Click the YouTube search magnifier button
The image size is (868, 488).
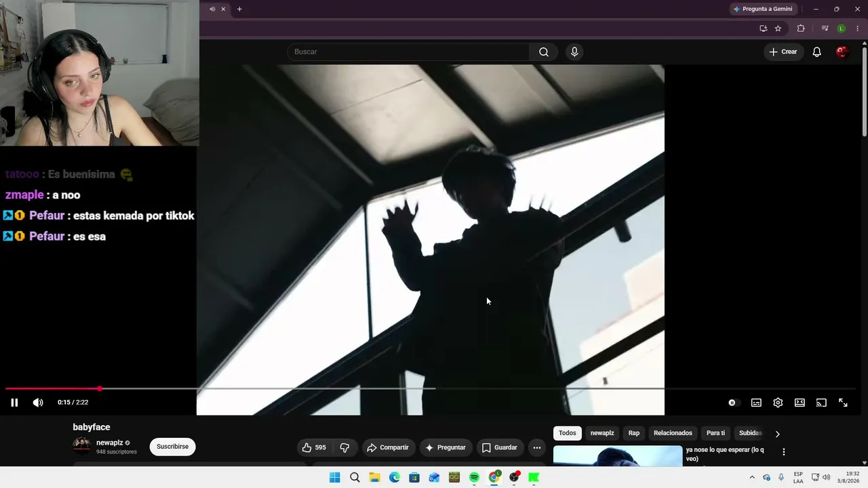pyautogui.click(x=544, y=52)
